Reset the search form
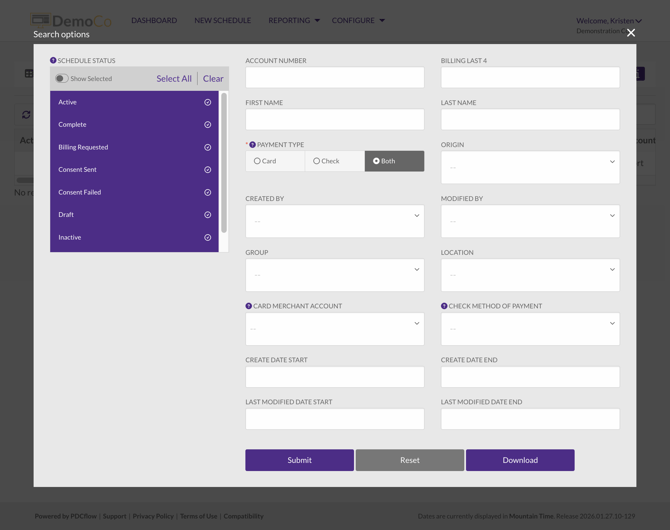This screenshot has width=670, height=530. click(x=410, y=460)
